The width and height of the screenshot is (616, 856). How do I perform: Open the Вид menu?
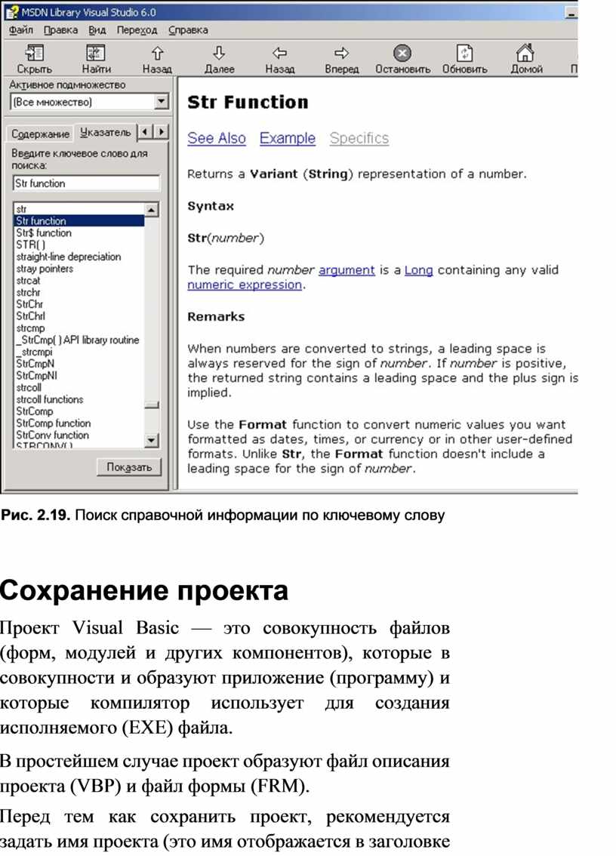coord(97,30)
